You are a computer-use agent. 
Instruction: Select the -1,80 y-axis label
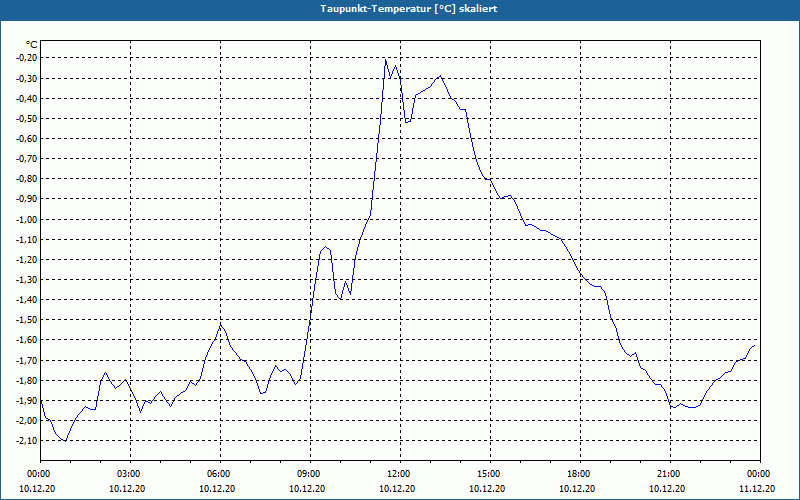point(27,381)
